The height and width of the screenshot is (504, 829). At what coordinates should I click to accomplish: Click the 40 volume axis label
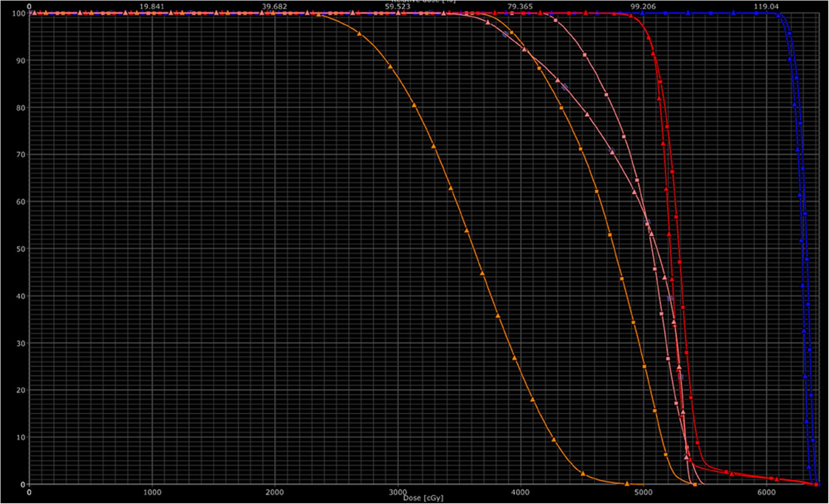click(x=21, y=296)
